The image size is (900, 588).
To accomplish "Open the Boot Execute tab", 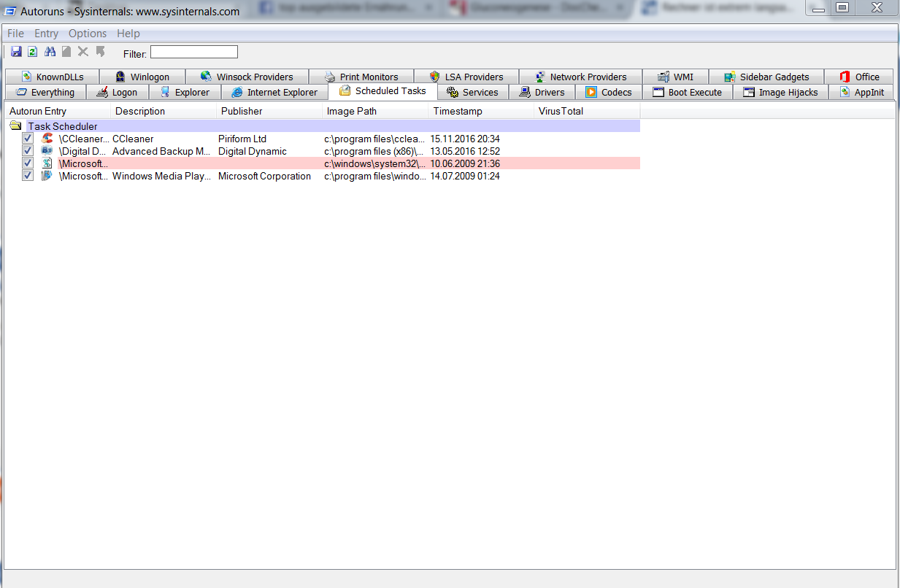I will [688, 92].
